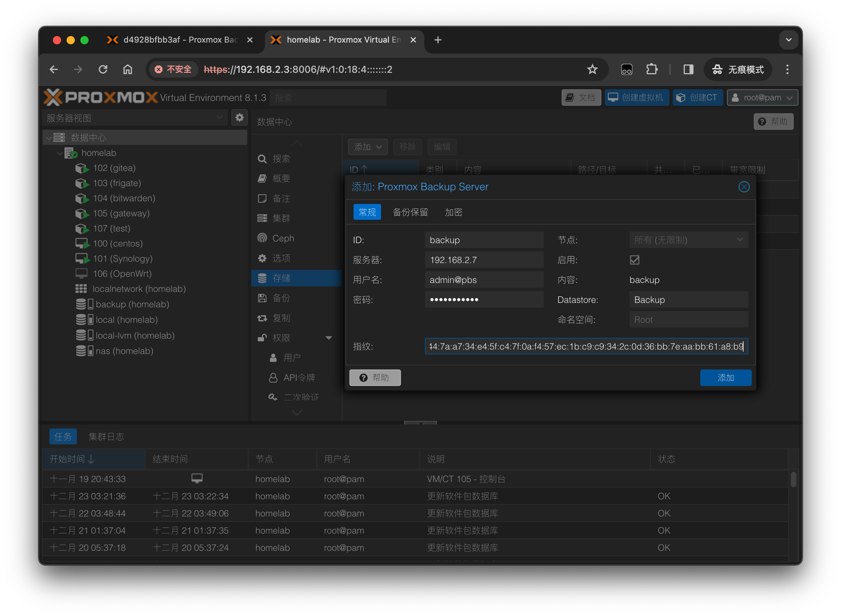Select the 复制 (Replication) sidebar icon
Viewport: 841px width, 616px height.
pyautogui.click(x=281, y=318)
